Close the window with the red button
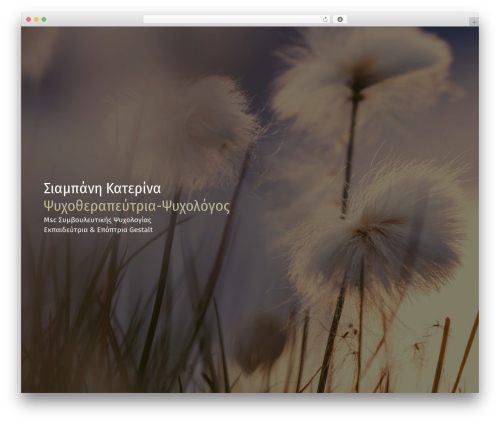Screen dimensions: 500x423 point(29,19)
